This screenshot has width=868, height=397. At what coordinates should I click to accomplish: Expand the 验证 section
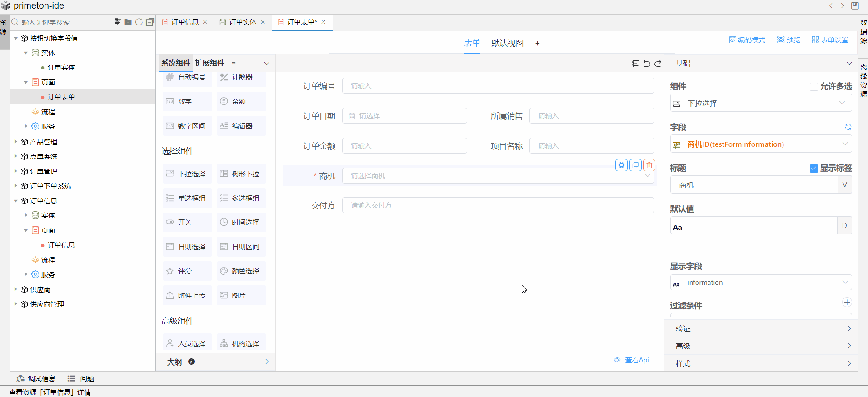(x=760, y=328)
